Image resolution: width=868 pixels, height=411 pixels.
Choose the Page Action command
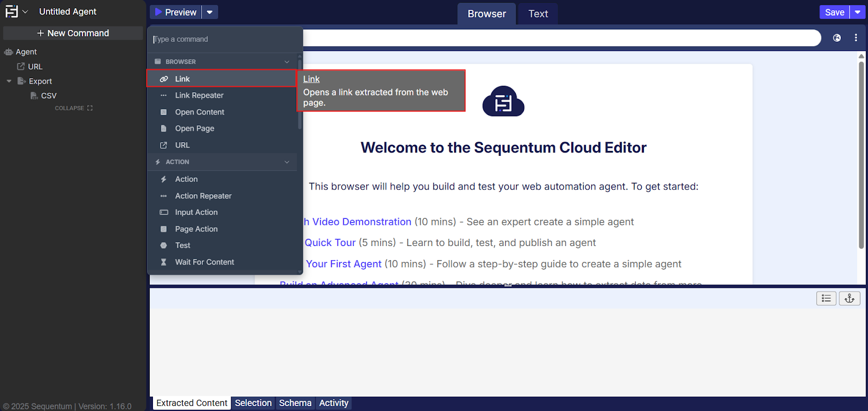[x=222, y=229]
